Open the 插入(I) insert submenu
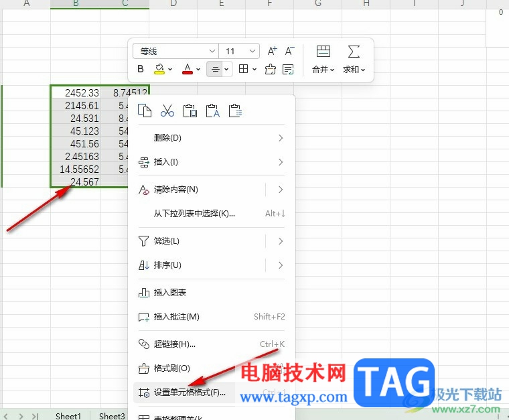 tap(212, 162)
